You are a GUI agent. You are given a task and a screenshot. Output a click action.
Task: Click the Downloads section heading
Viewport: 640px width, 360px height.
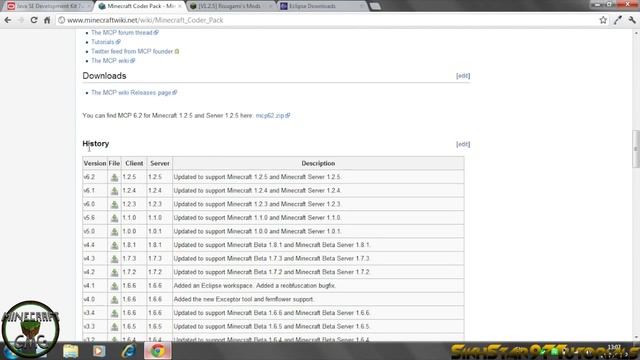tap(104, 76)
